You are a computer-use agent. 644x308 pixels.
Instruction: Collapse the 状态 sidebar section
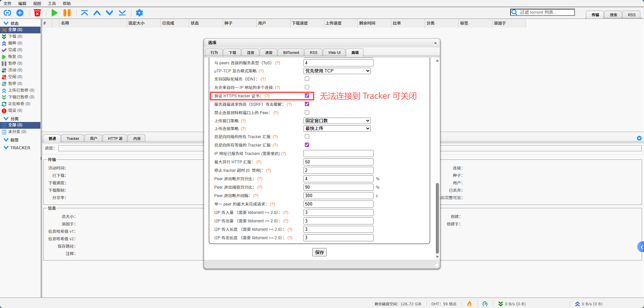(x=6, y=23)
